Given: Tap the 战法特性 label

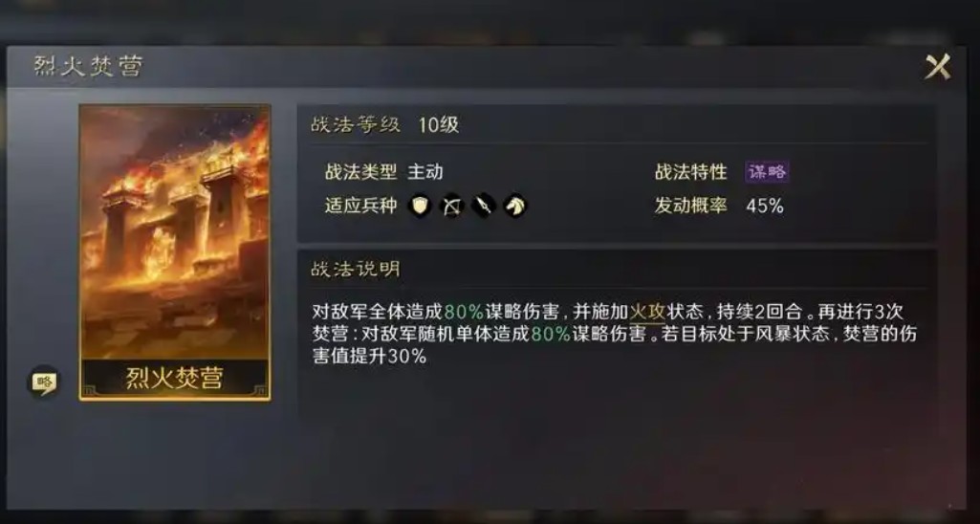Looking at the screenshot, I should [690, 172].
